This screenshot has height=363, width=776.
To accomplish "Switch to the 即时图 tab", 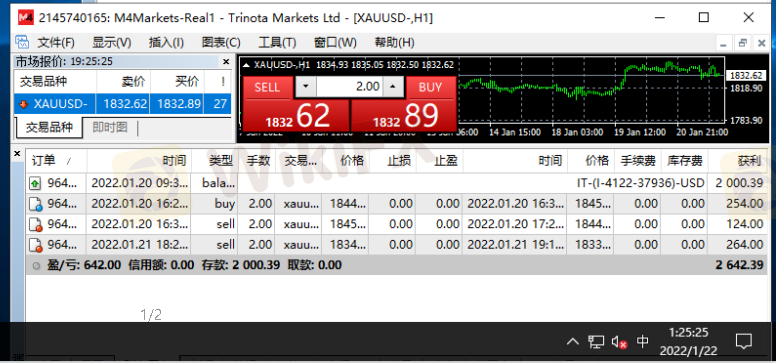I will click(x=110, y=127).
